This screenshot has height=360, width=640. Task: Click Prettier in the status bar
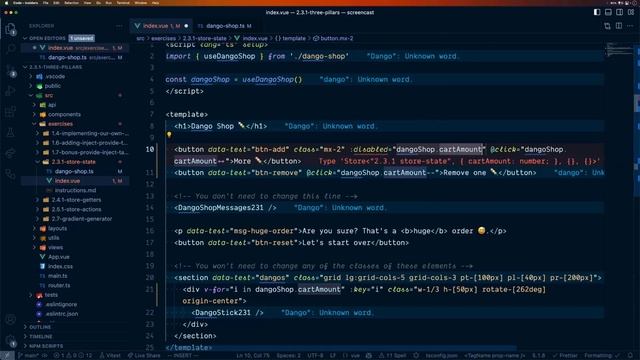point(564,356)
